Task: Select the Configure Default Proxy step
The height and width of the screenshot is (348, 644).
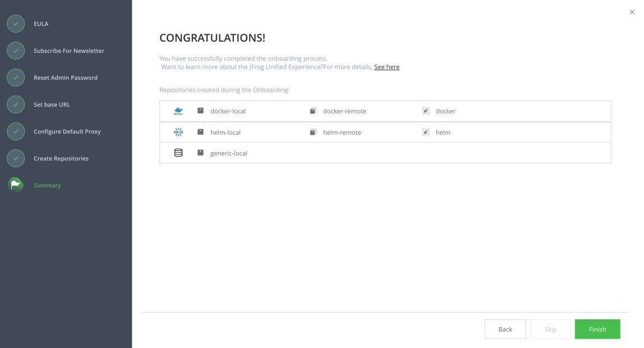Action: click(67, 131)
